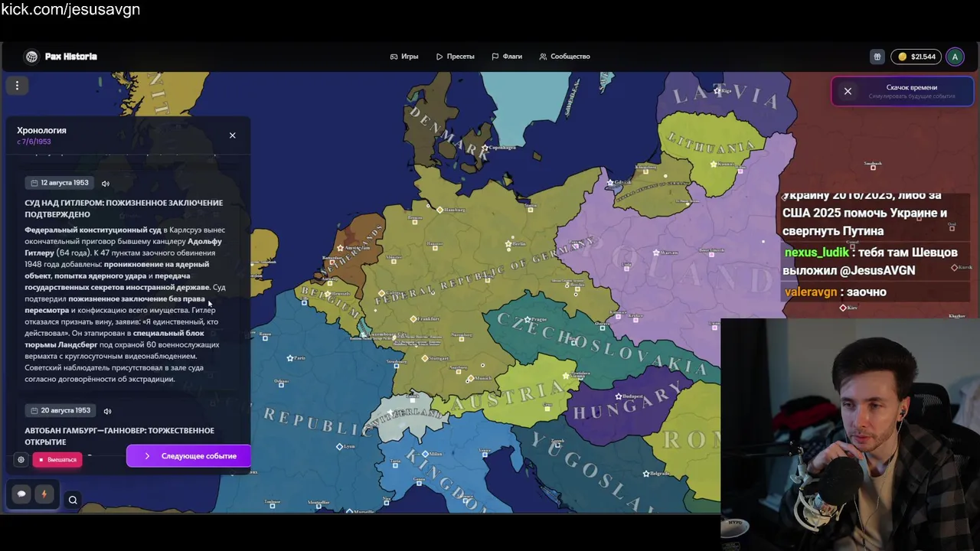980x551 pixels.
Task: Click valeravgn username in chat overlay
Action: pyautogui.click(x=811, y=292)
